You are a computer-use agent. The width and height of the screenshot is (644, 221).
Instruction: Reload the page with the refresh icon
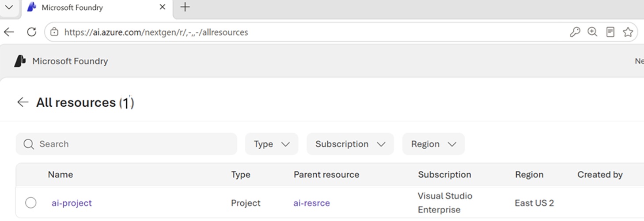[x=31, y=32]
